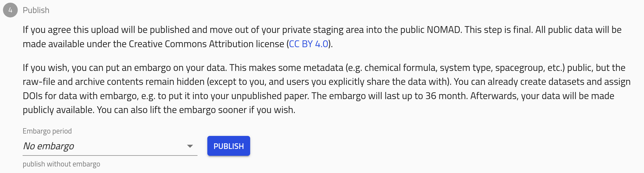The image size is (644, 173).
Task: Click the 'Publish' step heading
Action: [36, 10]
